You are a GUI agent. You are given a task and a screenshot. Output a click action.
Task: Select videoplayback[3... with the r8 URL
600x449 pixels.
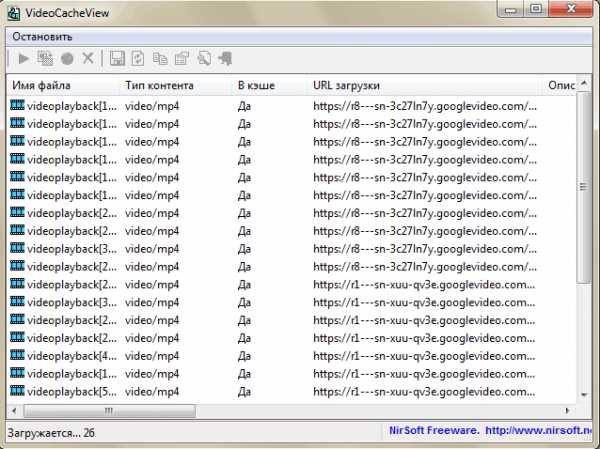click(x=72, y=249)
